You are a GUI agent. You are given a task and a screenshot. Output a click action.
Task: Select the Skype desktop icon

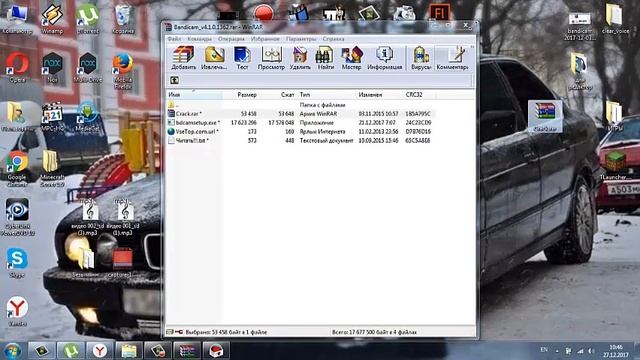tap(17, 262)
